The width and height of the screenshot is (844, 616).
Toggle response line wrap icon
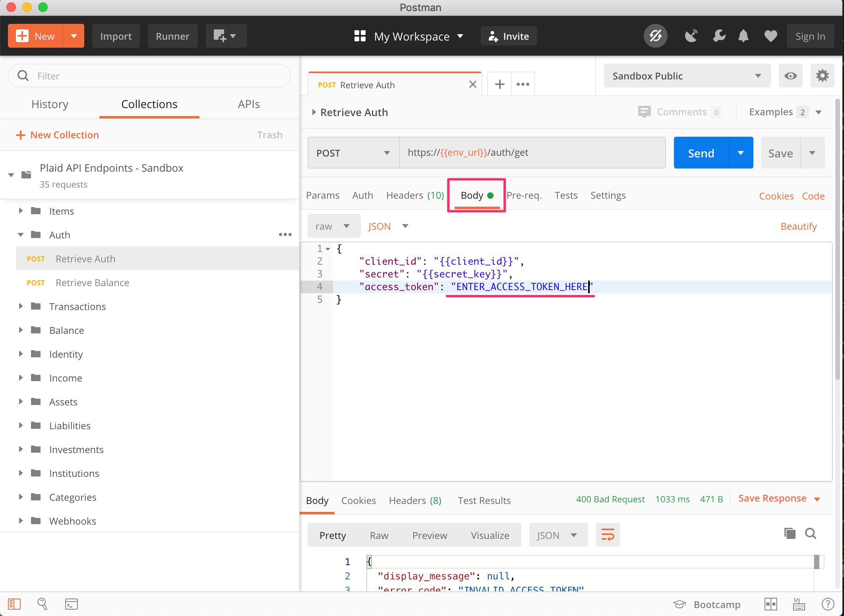pos(608,535)
